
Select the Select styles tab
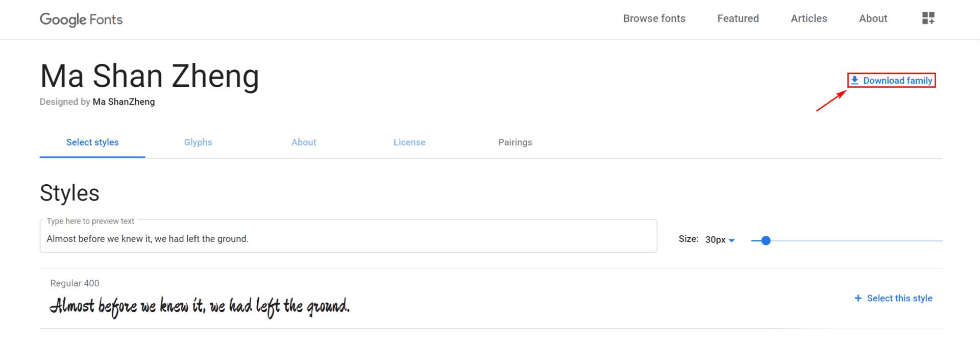(x=92, y=142)
